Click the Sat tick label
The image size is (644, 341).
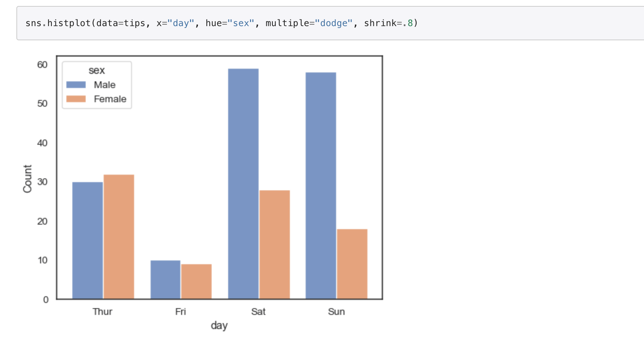point(258,312)
